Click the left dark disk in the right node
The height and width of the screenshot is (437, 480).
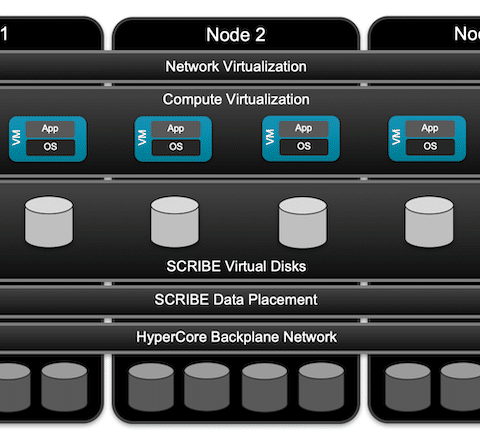tap(408, 387)
